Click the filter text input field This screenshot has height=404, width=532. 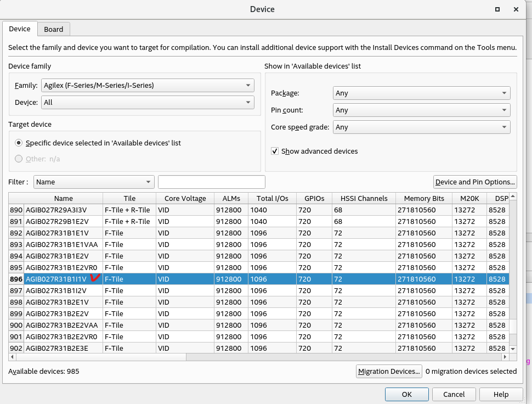click(211, 182)
